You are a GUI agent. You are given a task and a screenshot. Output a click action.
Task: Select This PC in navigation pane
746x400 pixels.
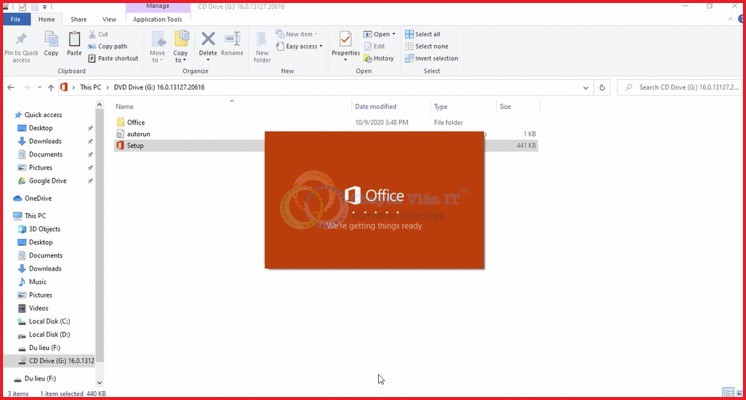35,215
